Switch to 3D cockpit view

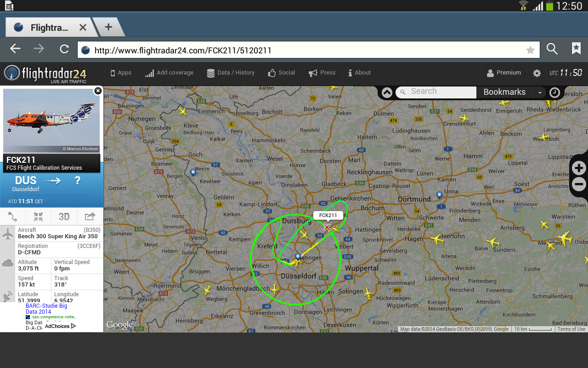[x=64, y=217]
